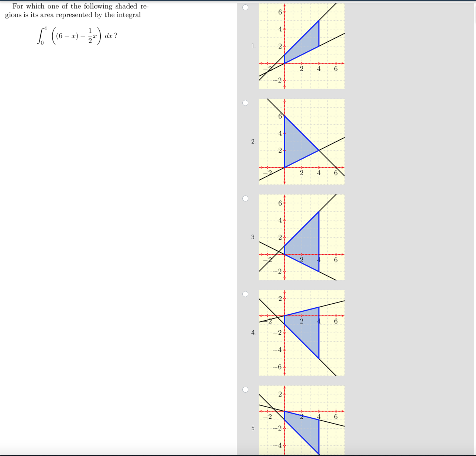Click the label '5.' next to the fifth graph

[253, 428]
